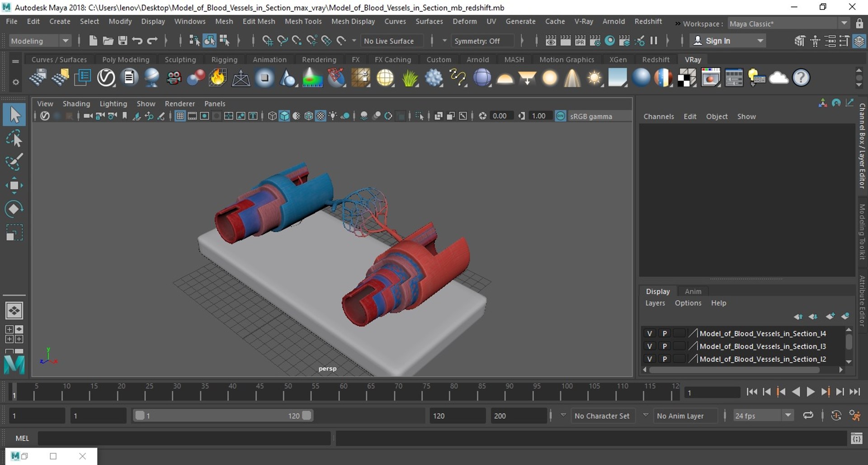Toggle playback P of Model_of_Blood_Vessels_in_Section_l3 layer
This screenshot has height=465, width=868.
[x=665, y=346]
